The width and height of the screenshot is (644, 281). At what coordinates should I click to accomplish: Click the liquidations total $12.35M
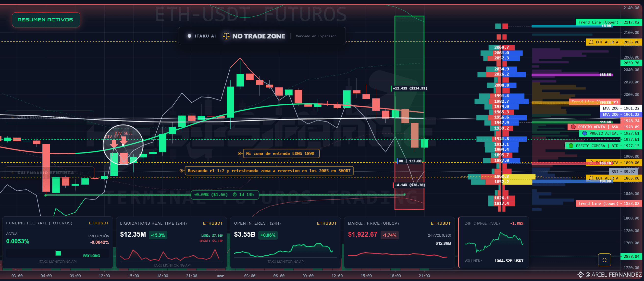133,234
